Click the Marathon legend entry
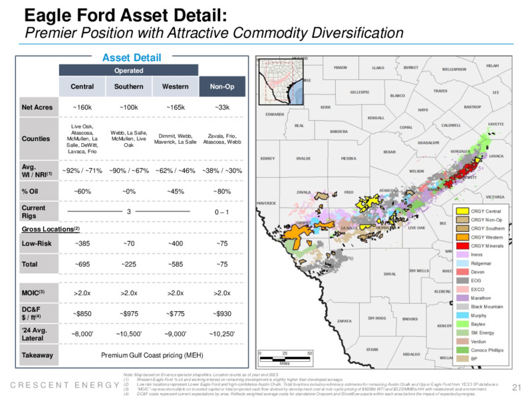 [x=473, y=298]
